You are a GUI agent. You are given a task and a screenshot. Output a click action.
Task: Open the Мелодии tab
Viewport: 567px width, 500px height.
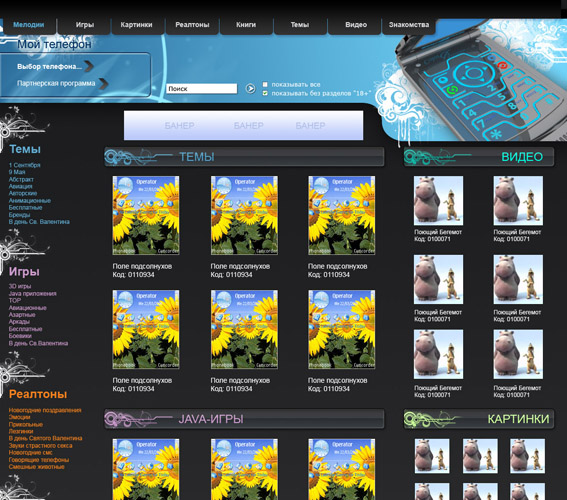click(x=29, y=25)
